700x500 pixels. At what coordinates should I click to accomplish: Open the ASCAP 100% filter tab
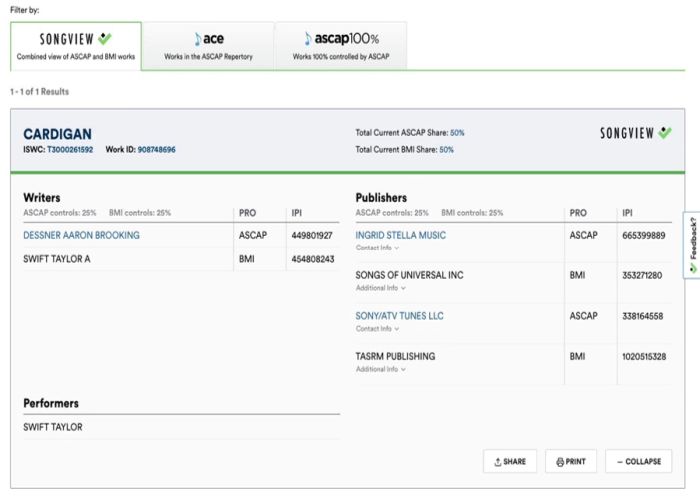point(341,46)
